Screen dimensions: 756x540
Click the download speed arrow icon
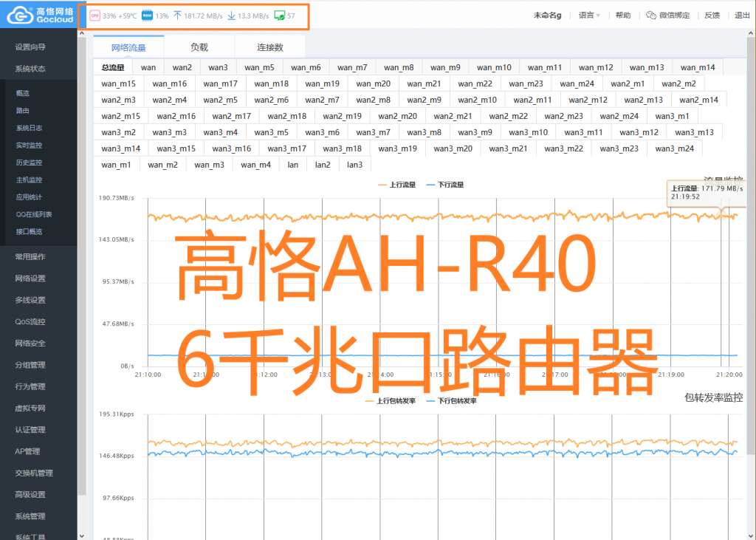click(x=231, y=16)
